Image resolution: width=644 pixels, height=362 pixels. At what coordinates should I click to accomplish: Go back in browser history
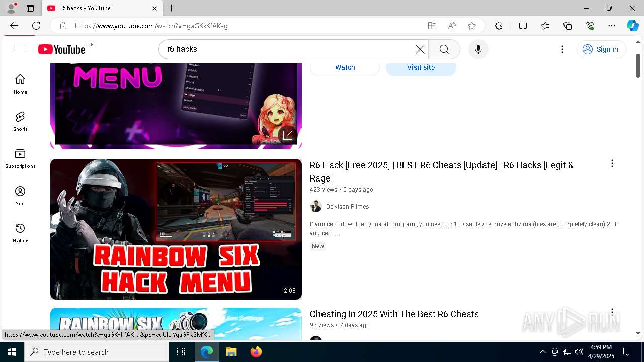pos(14,26)
